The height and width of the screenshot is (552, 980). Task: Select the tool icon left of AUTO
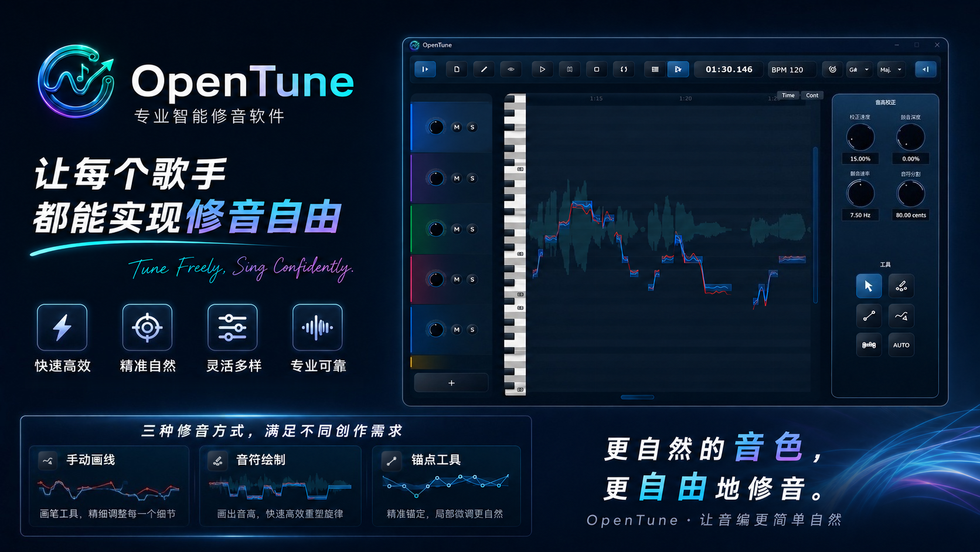point(869,345)
